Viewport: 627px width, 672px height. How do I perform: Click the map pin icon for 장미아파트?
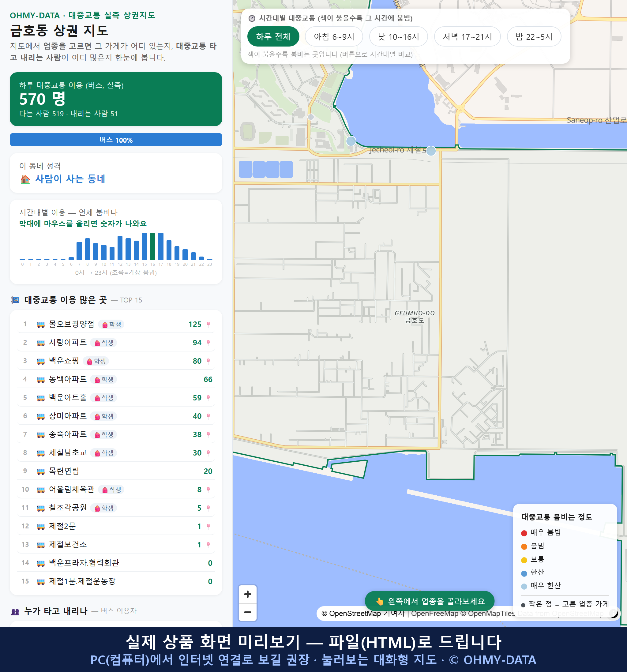pos(208,416)
